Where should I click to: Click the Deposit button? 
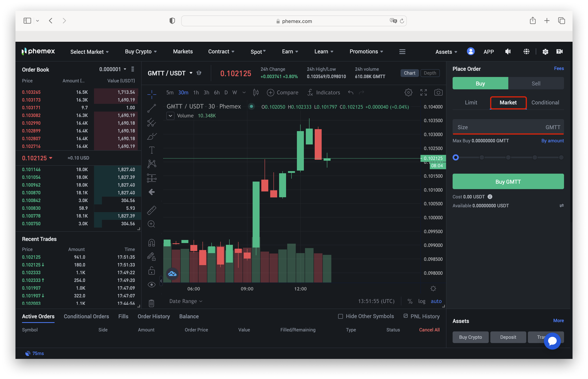[x=508, y=337]
